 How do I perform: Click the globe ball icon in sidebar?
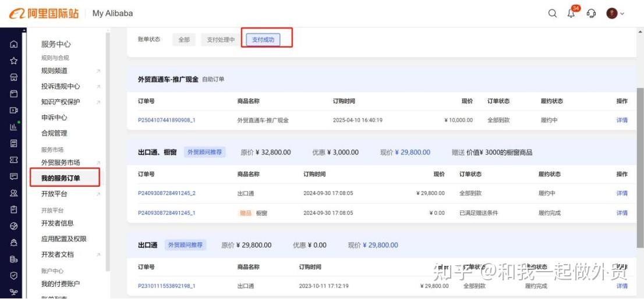click(x=13, y=226)
